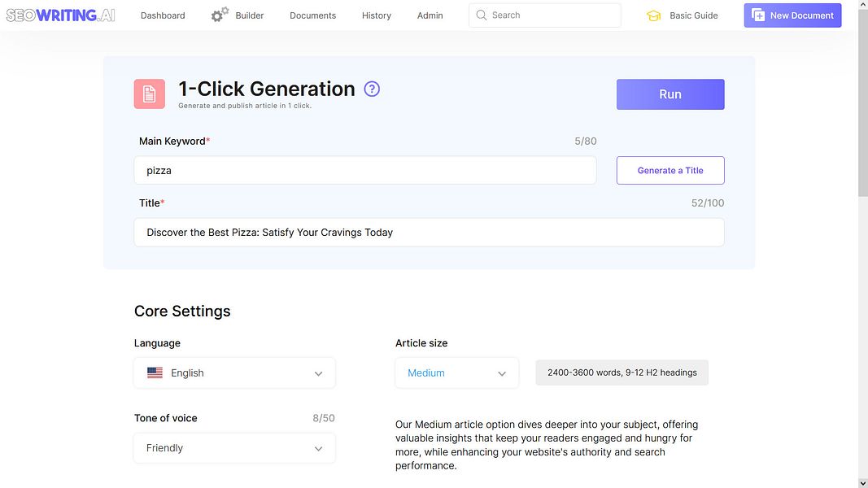
Task: Open the Basic Guide book icon
Action: pyautogui.click(x=654, y=15)
